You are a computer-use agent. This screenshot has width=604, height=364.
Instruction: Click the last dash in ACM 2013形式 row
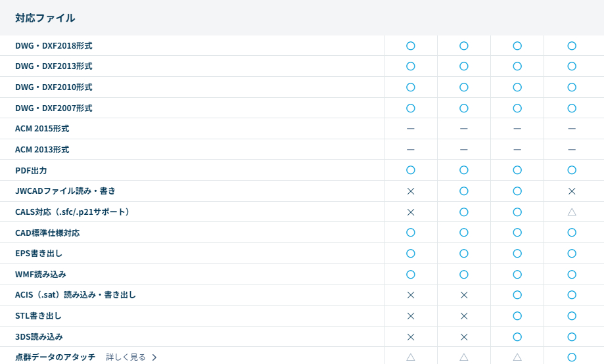pos(572,150)
